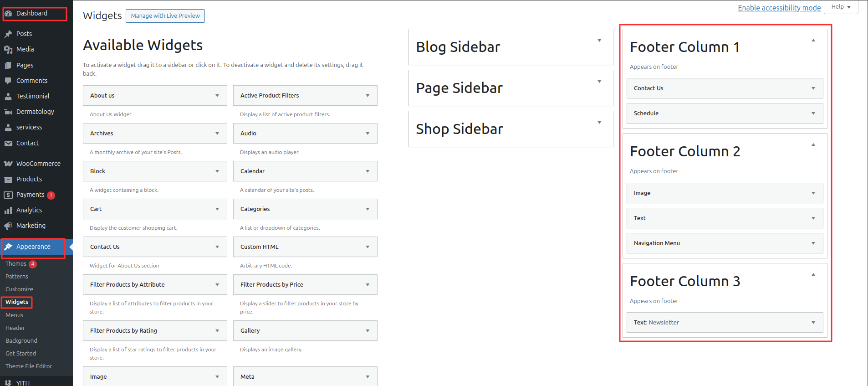Expand the Schedule widget in footer
The height and width of the screenshot is (386, 868).
pos(813,113)
